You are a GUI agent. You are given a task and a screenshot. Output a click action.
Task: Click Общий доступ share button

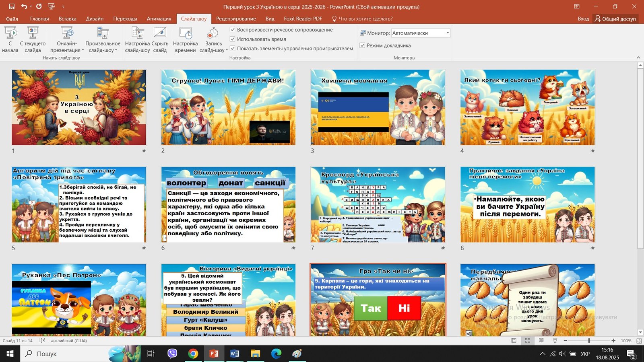point(615,19)
